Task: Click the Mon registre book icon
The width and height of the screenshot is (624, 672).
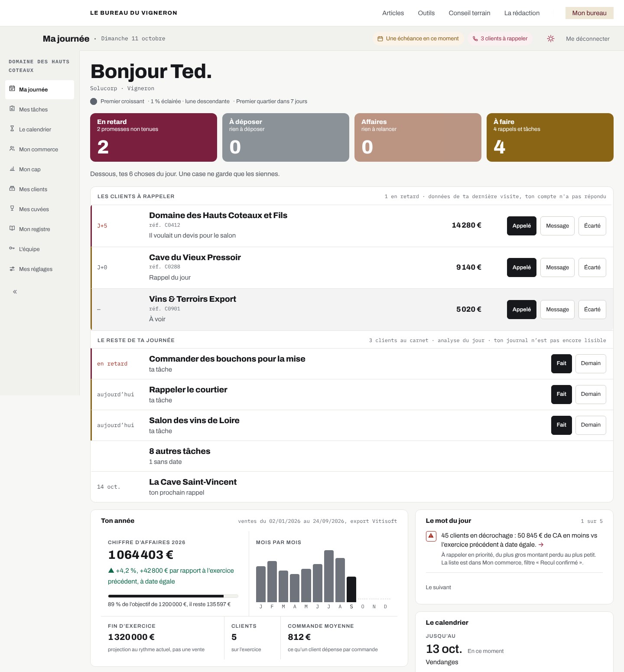Action: 12,228
